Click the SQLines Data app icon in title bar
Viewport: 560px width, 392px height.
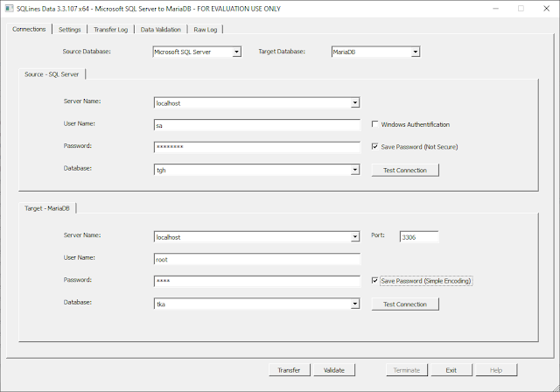[9, 8]
